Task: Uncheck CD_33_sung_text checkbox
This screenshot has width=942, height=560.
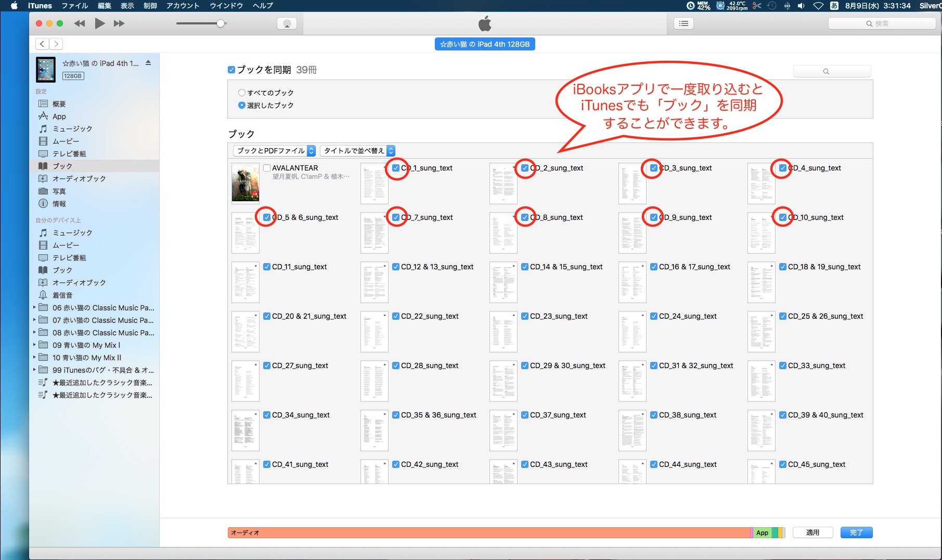Action: point(783,366)
